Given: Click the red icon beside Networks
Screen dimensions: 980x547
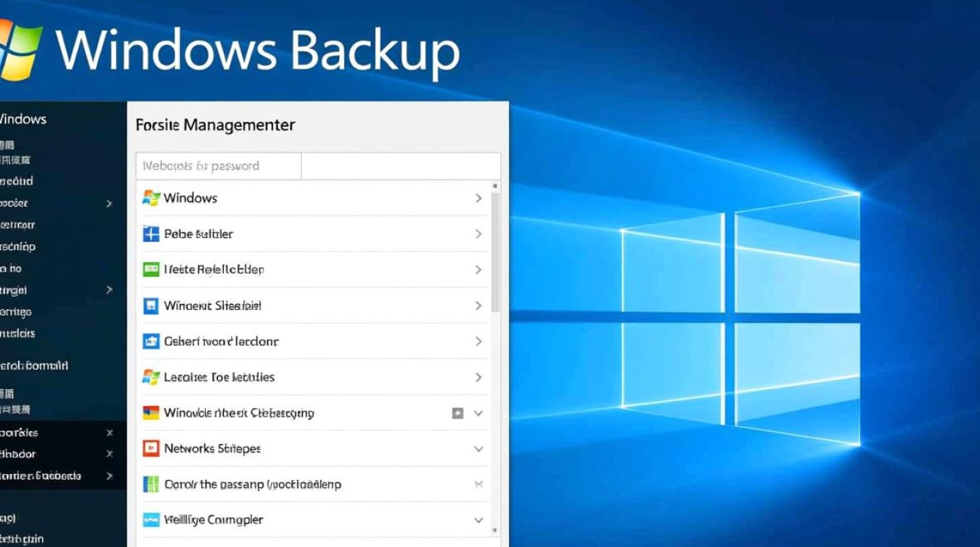Looking at the screenshot, I should (x=151, y=449).
